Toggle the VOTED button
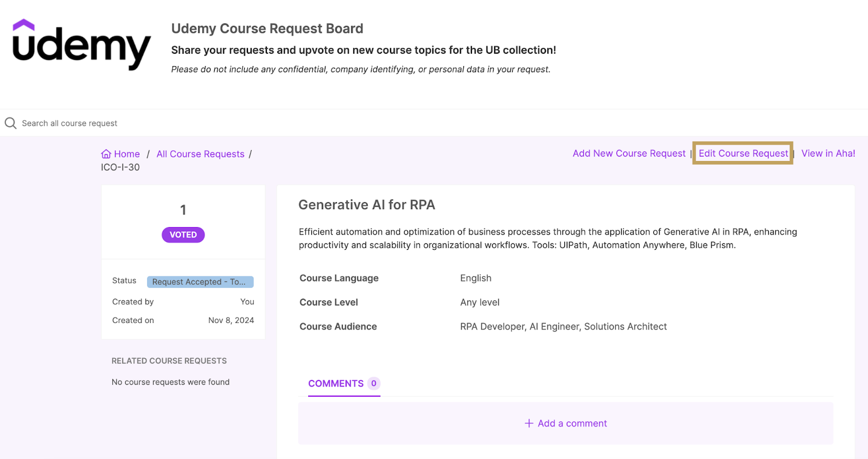This screenshot has width=868, height=459. tap(183, 235)
